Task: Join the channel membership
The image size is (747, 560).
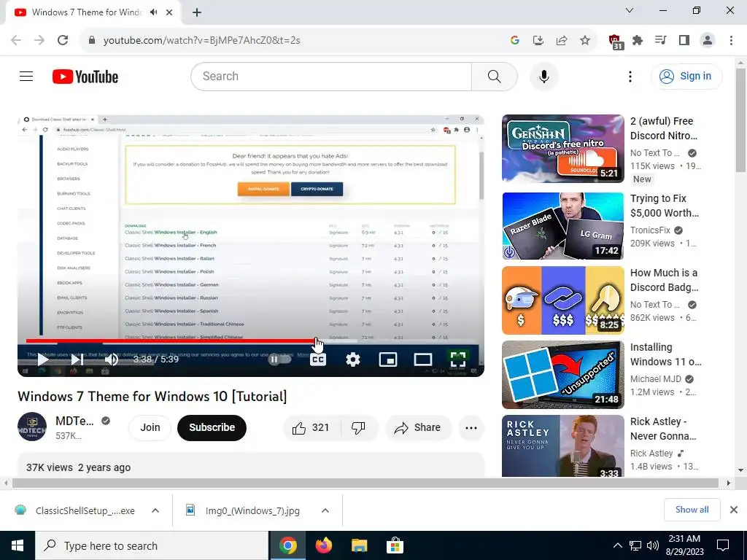Action: pos(150,427)
